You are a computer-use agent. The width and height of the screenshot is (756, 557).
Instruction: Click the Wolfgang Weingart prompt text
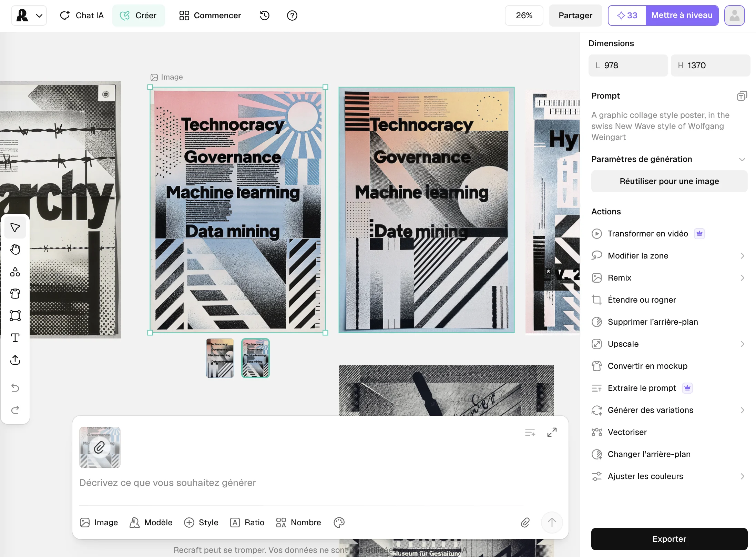(x=660, y=126)
